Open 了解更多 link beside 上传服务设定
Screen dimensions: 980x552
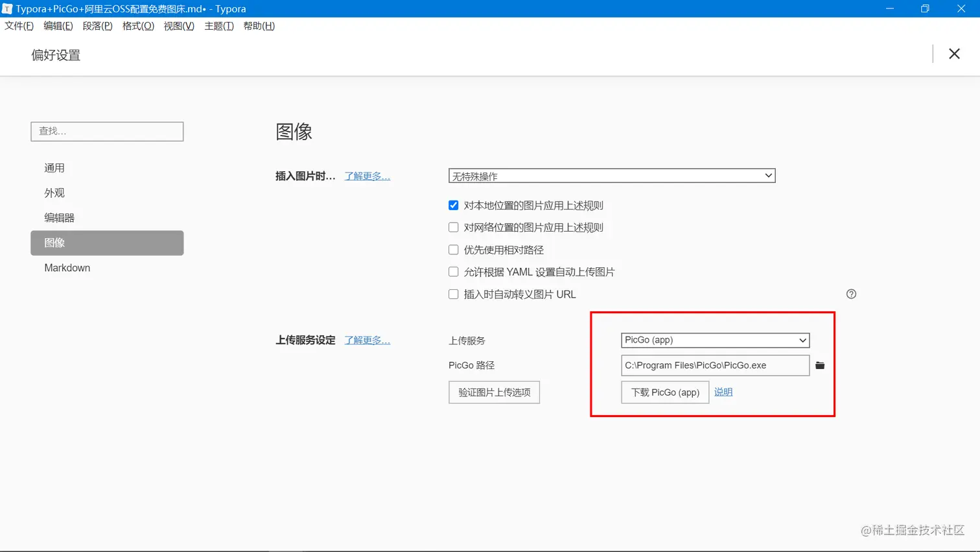point(367,340)
